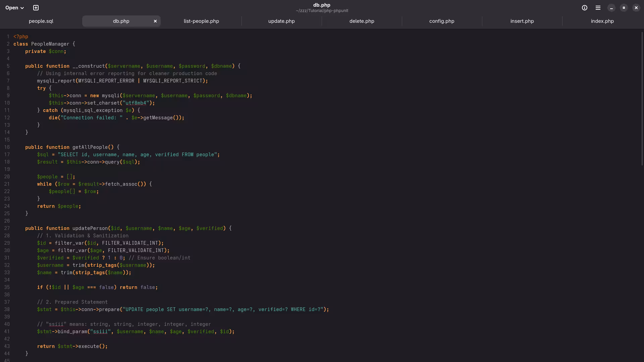
Task: Minimize the editor window
Action: point(611,8)
